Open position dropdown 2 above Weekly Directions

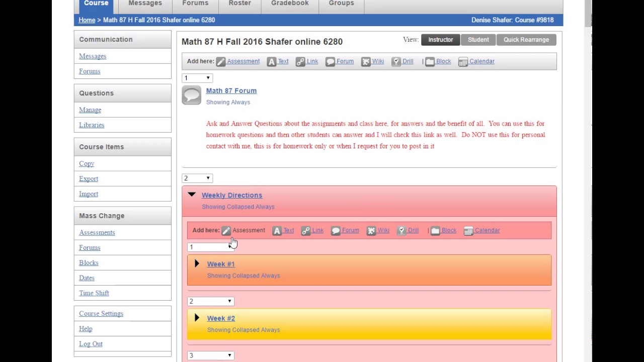tap(197, 178)
